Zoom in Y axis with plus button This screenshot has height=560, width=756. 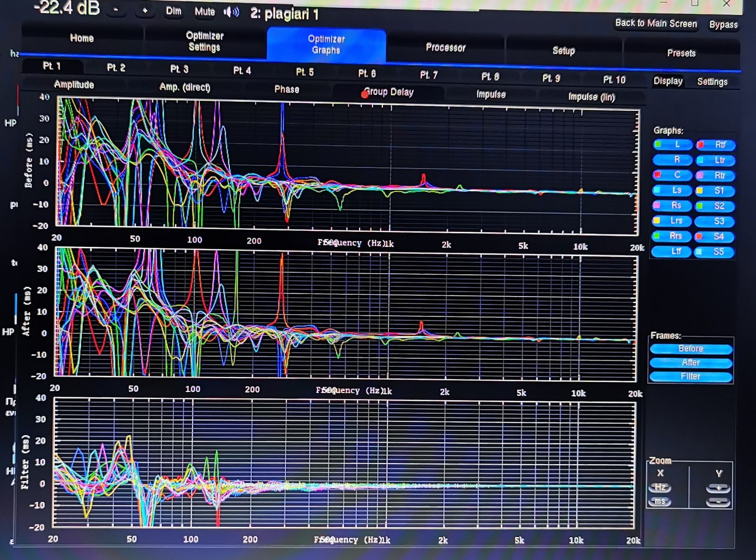pyautogui.click(x=718, y=488)
